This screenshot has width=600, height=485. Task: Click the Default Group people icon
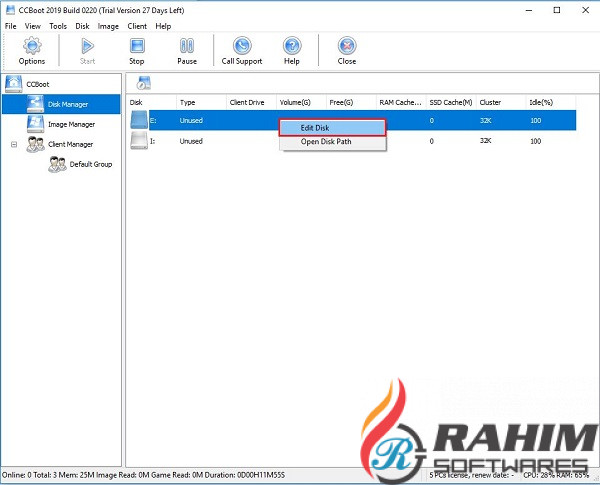(57, 164)
